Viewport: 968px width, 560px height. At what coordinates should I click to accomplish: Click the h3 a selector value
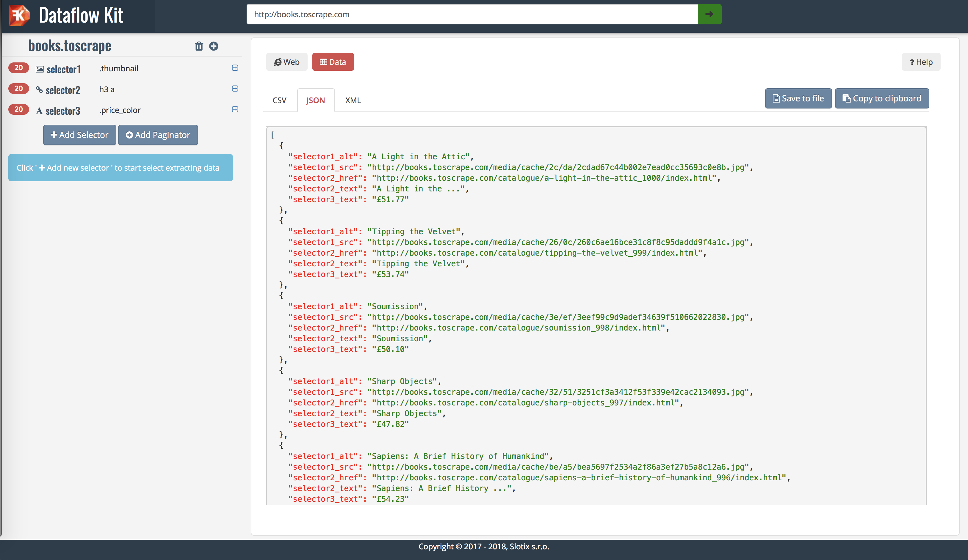[x=107, y=89]
